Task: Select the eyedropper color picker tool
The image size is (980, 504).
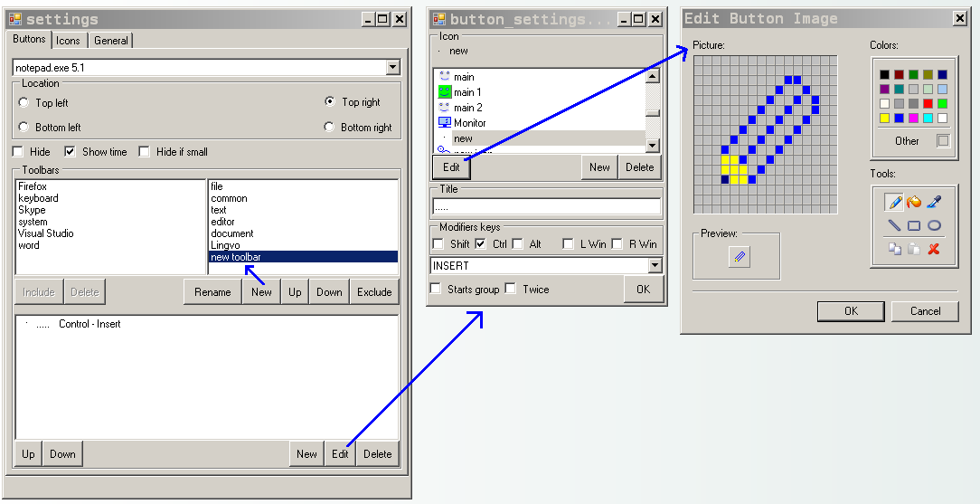Action: (934, 202)
